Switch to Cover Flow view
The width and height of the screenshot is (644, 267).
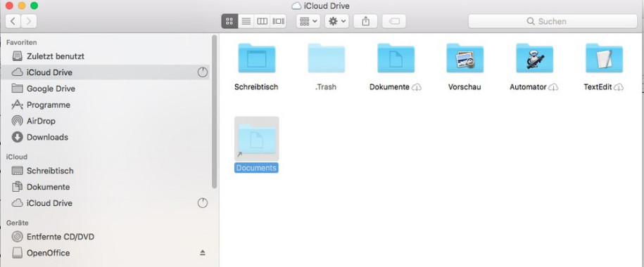point(278,21)
